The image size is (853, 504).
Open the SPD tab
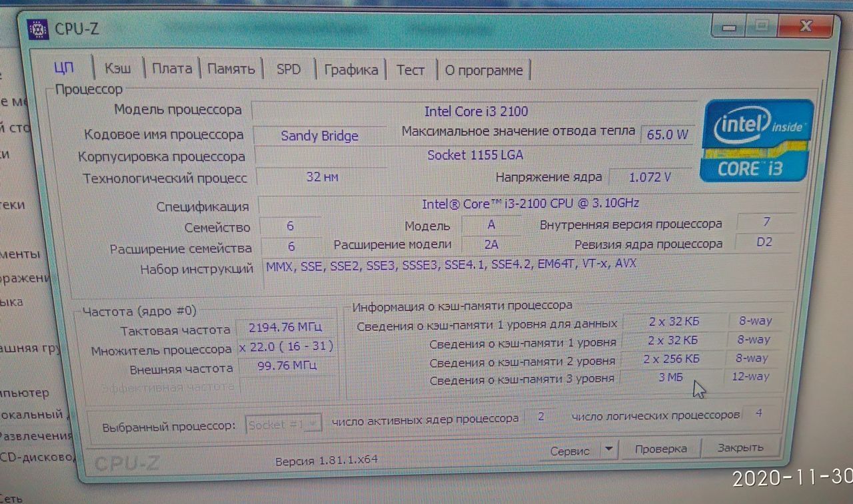click(289, 69)
